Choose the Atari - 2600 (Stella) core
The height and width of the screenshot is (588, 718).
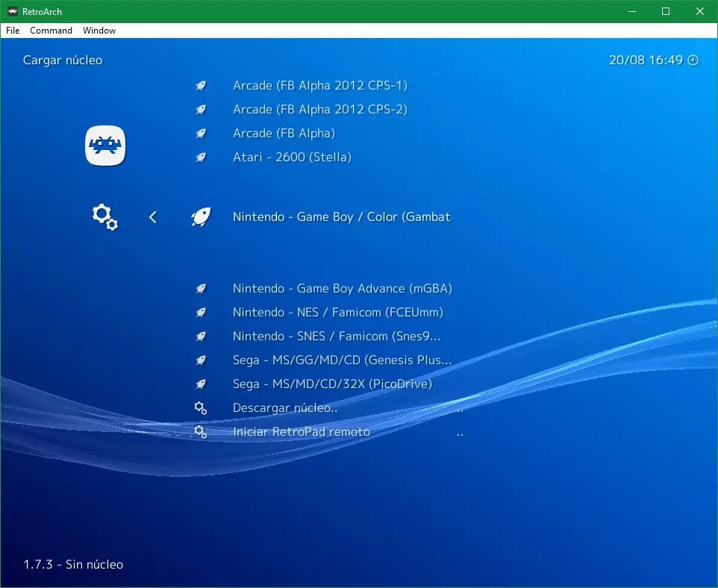[x=292, y=157]
